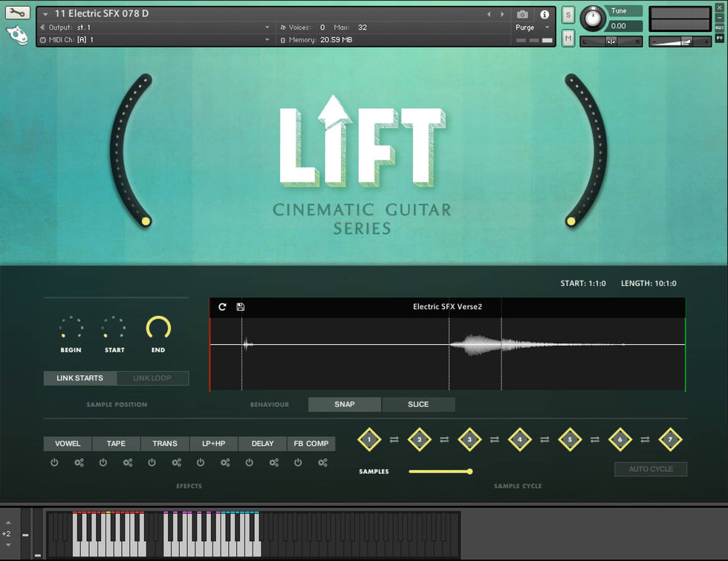
Task: Open DELAY effect settings gears icon
Action: (x=274, y=463)
